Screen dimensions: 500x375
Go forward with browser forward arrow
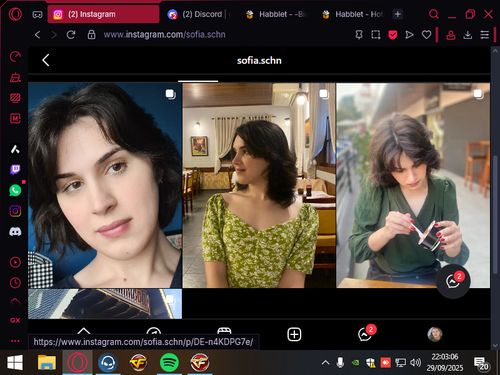coord(54,35)
